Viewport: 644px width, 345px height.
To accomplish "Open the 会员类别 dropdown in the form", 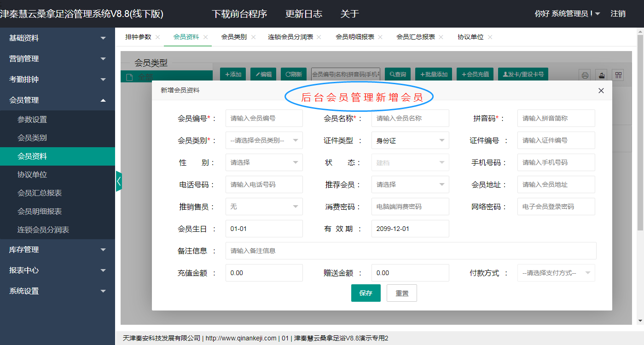I will coord(264,140).
